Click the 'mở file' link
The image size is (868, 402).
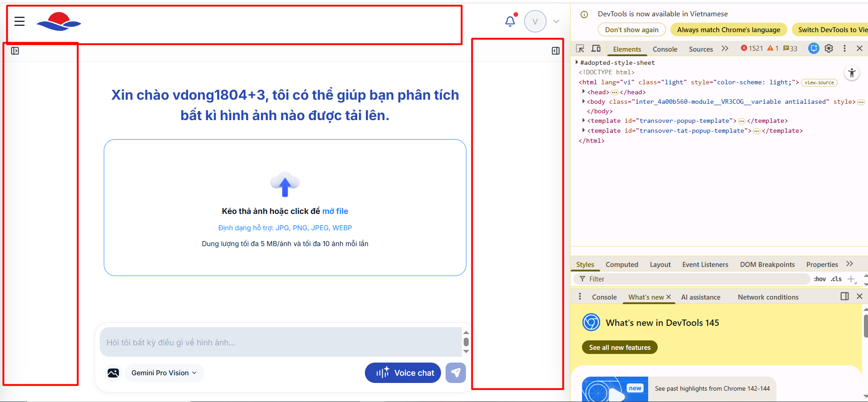[335, 211]
